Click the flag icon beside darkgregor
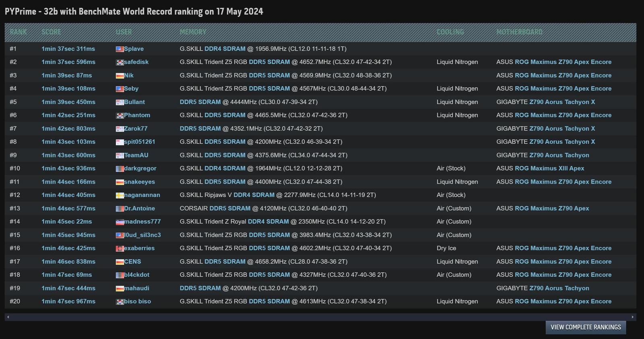Viewport: 644px width, 339px height. coord(120,168)
